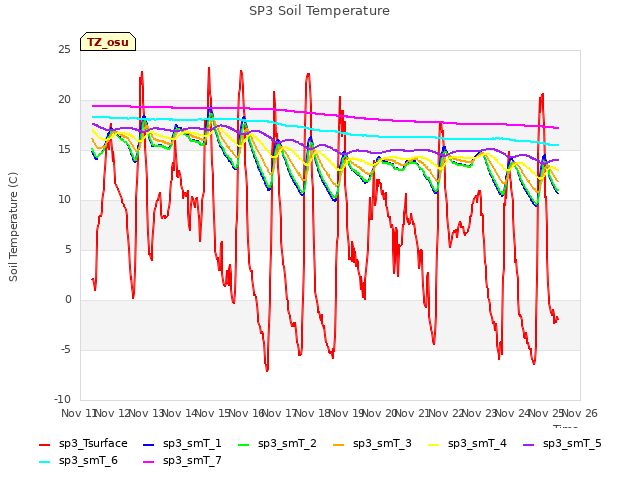Click the Nov 14 x-axis tick label
The height and width of the screenshot is (480, 640).
179,413
